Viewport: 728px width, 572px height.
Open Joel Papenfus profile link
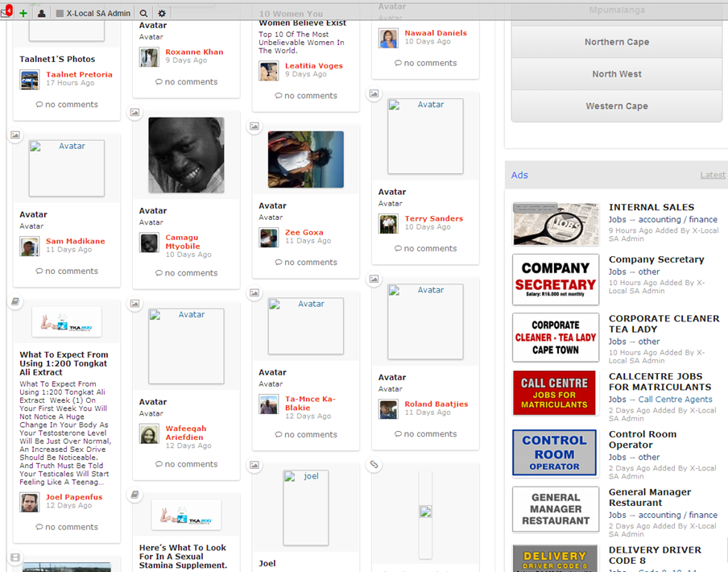pos(74,497)
